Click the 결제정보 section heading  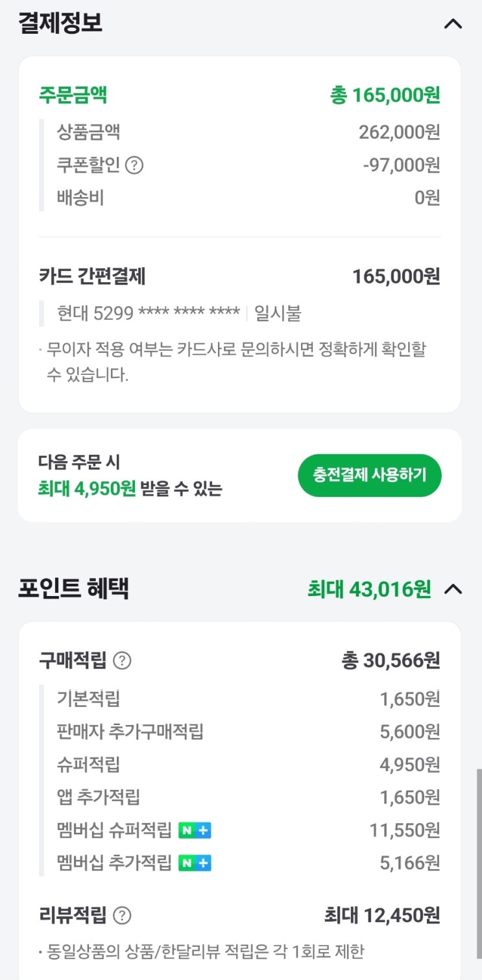pyautogui.click(x=60, y=23)
